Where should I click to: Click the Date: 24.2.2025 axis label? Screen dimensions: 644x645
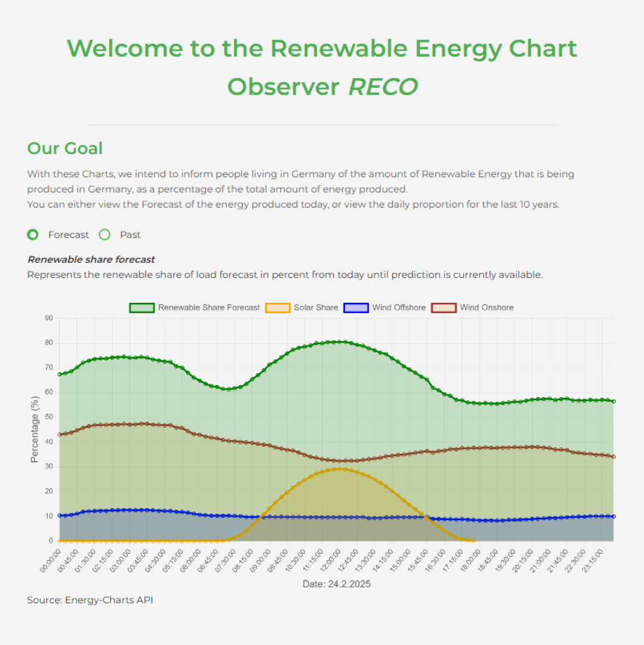(336, 584)
